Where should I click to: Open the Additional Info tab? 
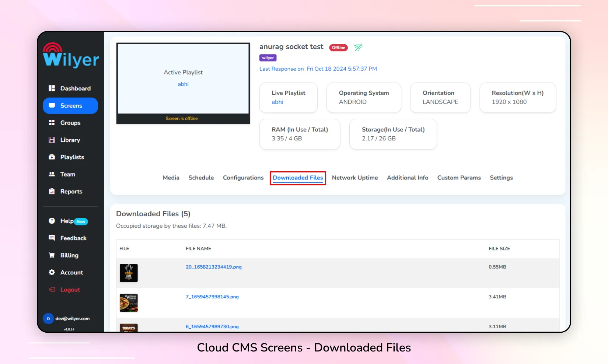pyautogui.click(x=408, y=178)
